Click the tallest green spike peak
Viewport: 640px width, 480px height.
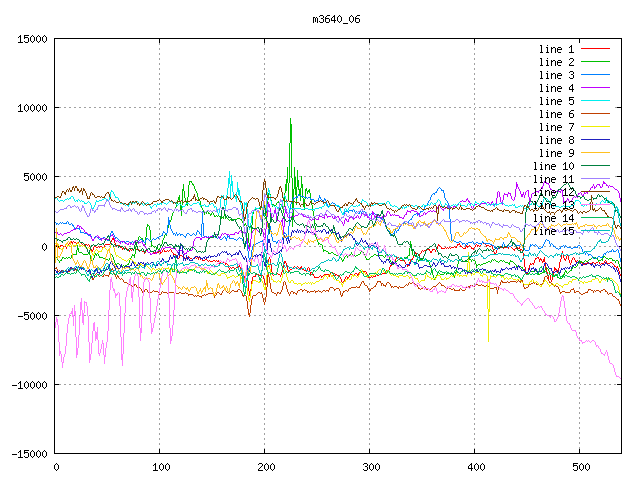[291, 120]
